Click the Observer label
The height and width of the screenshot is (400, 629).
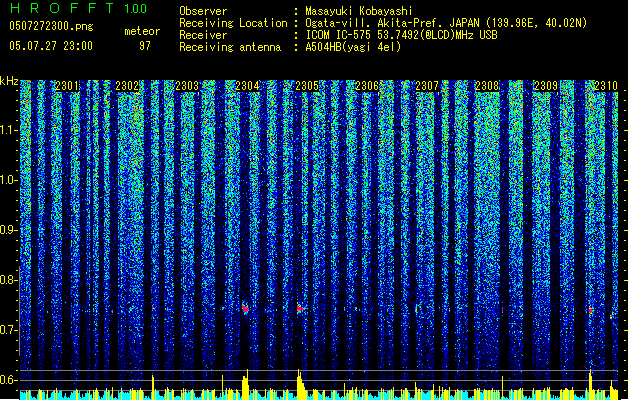[203, 11]
